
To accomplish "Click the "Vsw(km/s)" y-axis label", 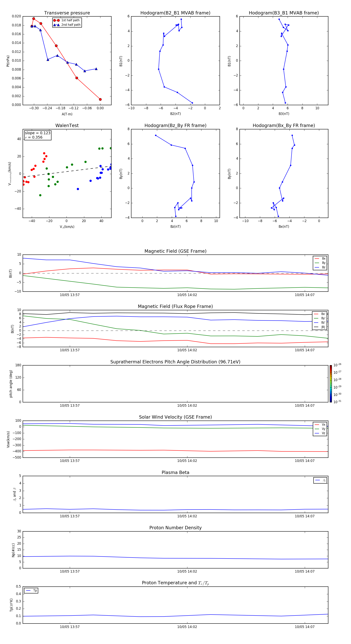I will (8, 439).
